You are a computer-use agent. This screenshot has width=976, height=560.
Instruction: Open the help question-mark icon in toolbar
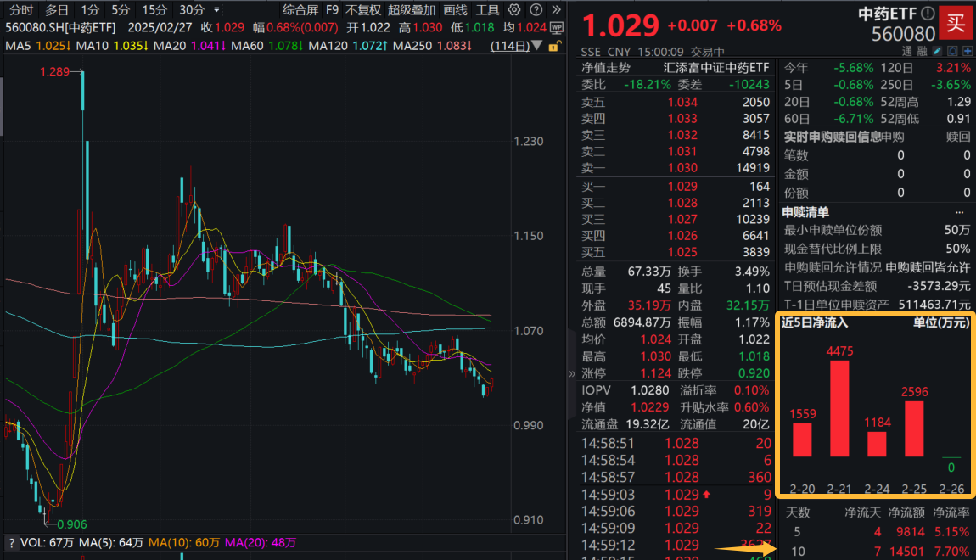click(x=534, y=10)
